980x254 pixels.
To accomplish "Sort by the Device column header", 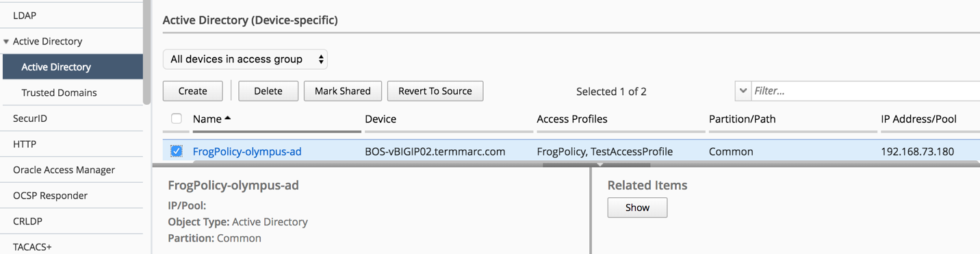I will pos(381,119).
